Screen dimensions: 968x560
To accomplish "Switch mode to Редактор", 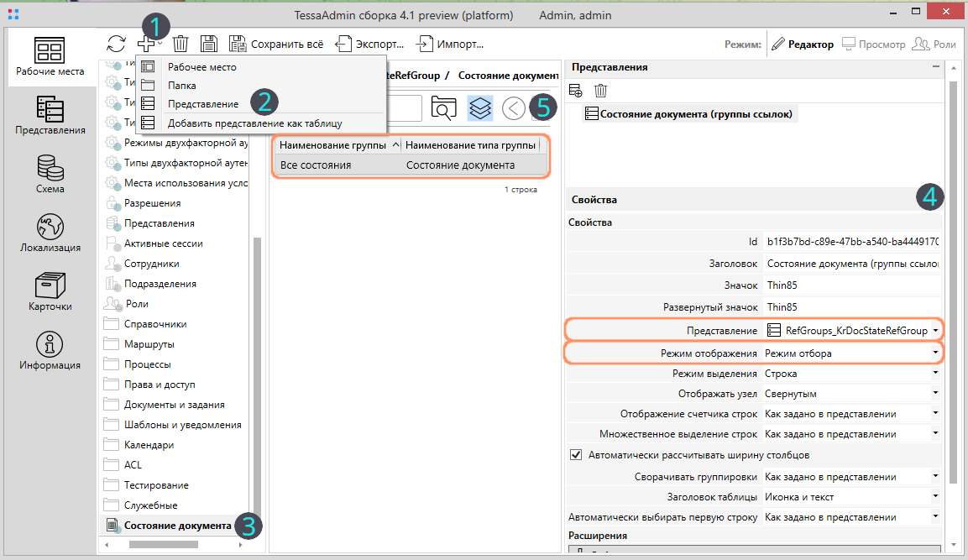I will click(x=802, y=44).
